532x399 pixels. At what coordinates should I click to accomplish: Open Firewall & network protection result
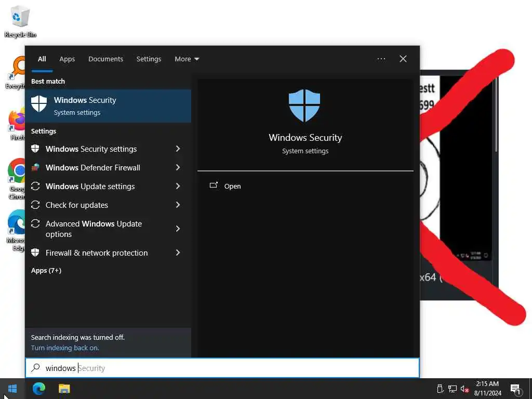point(96,253)
